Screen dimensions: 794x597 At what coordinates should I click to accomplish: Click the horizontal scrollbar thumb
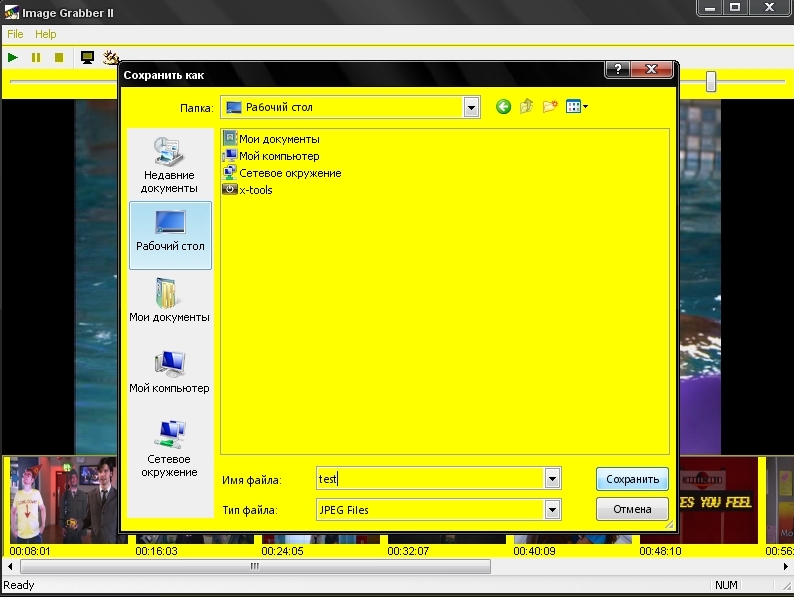point(255,566)
